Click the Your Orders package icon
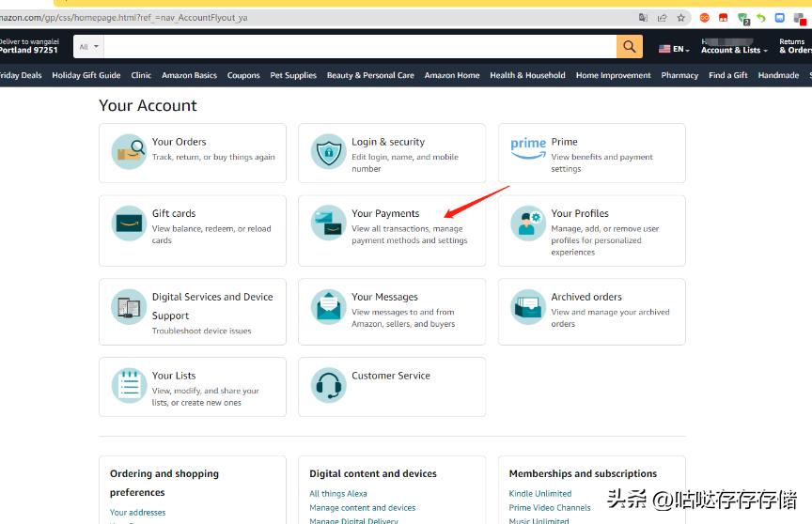 129,151
